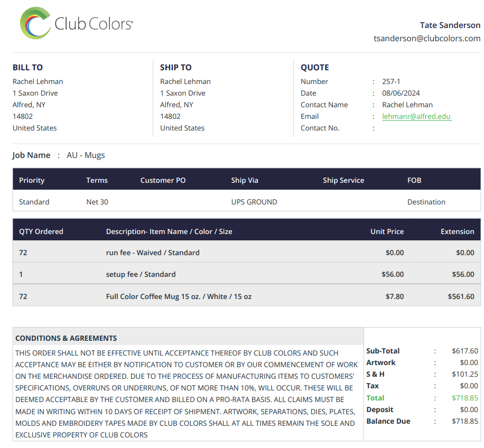The height and width of the screenshot is (448, 484).
Task: Click the Customer PO column header
Action: (163, 180)
